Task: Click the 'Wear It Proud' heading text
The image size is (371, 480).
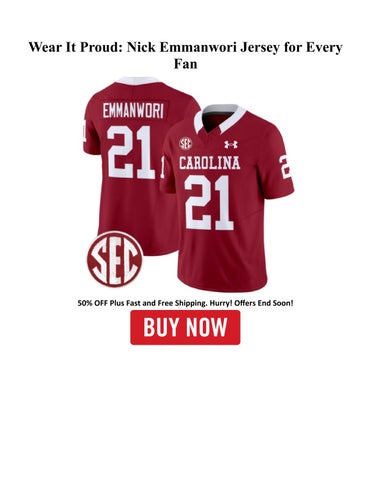Action: coord(75,47)
